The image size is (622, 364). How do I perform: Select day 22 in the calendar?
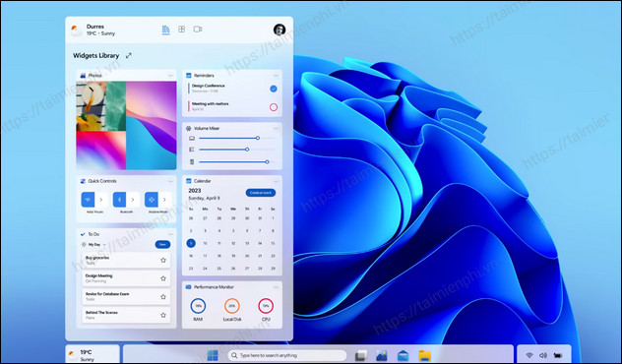273,256
